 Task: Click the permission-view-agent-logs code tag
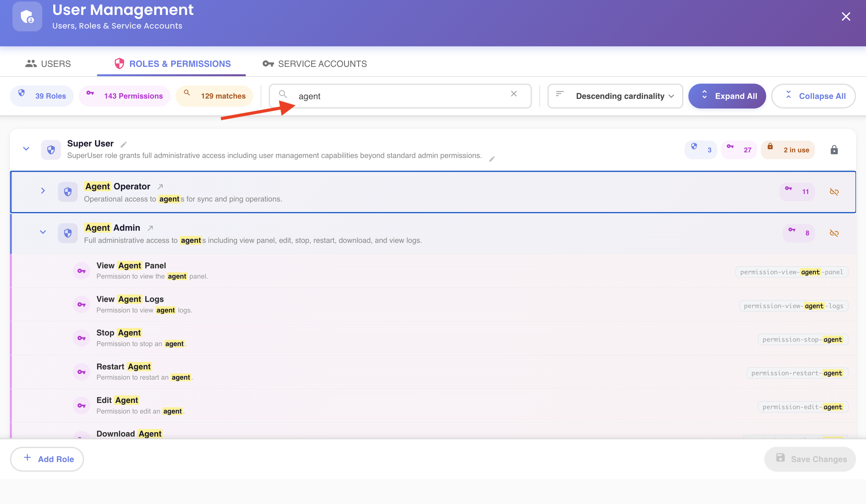[x=794, y=305]
